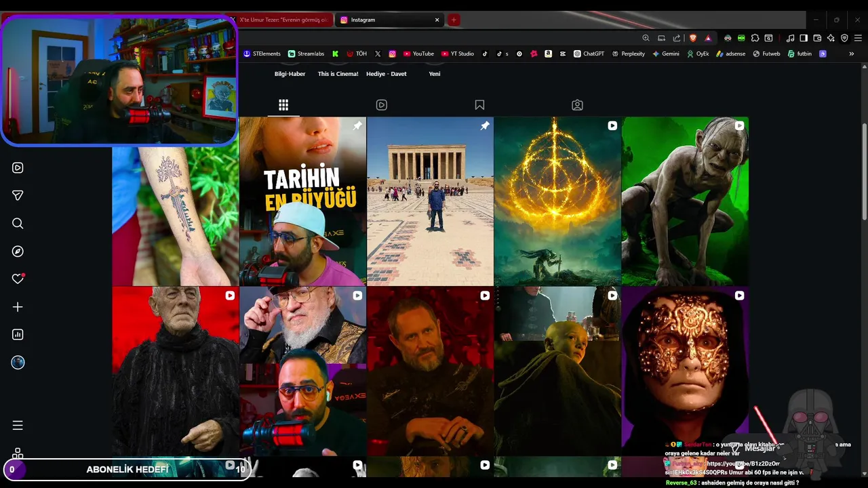Click the page vertical scrollbar
The image size is (868, 488).
[864, 171]
